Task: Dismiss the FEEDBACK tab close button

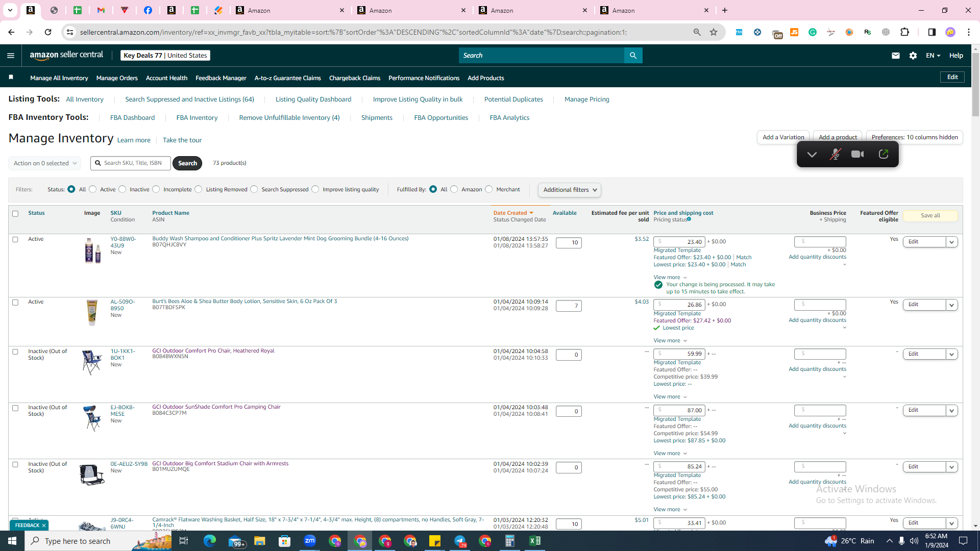Action: click(x=44, y=525)
